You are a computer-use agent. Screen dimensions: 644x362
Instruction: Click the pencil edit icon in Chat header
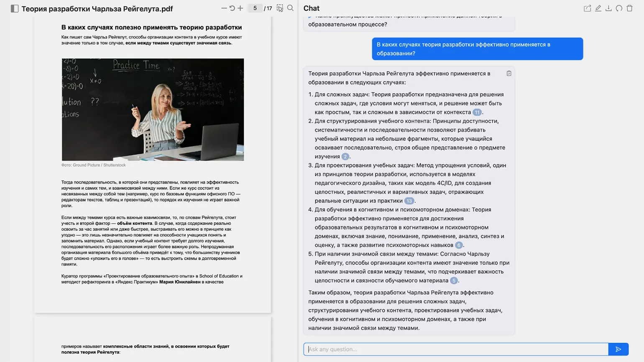coord(598,8)
